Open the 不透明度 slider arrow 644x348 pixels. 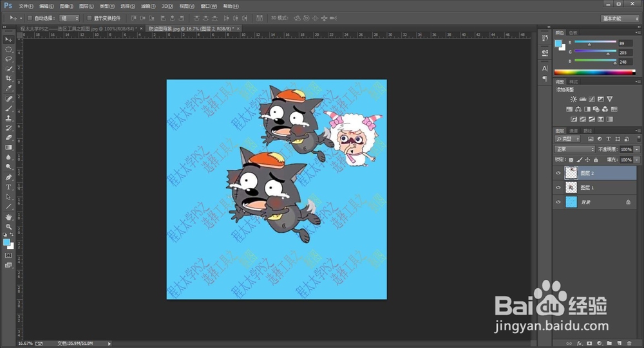637,149
